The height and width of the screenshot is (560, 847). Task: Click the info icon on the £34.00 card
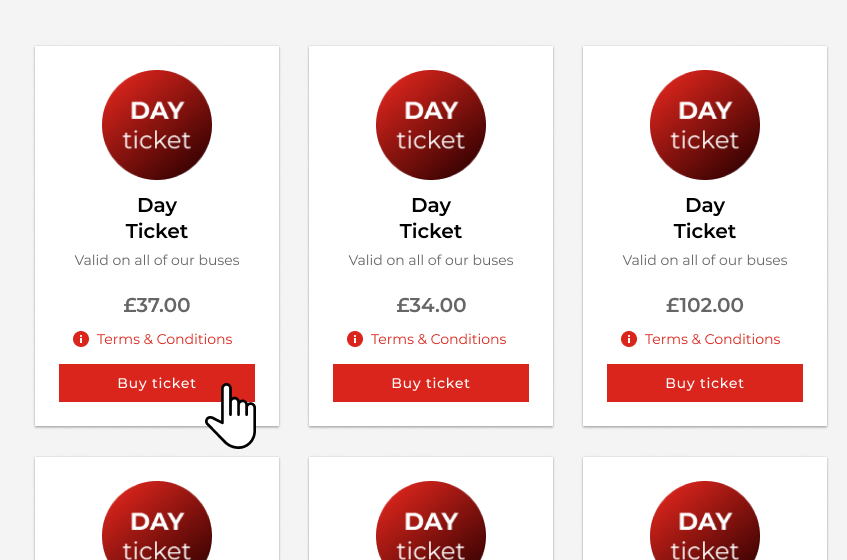tap(355, 339)
